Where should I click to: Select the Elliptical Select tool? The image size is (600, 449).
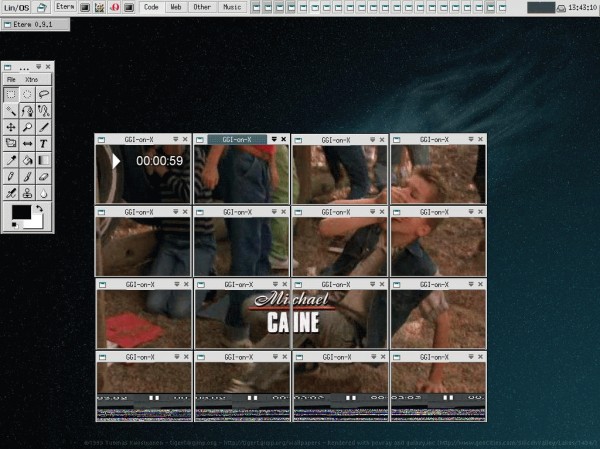pos(27,94)
